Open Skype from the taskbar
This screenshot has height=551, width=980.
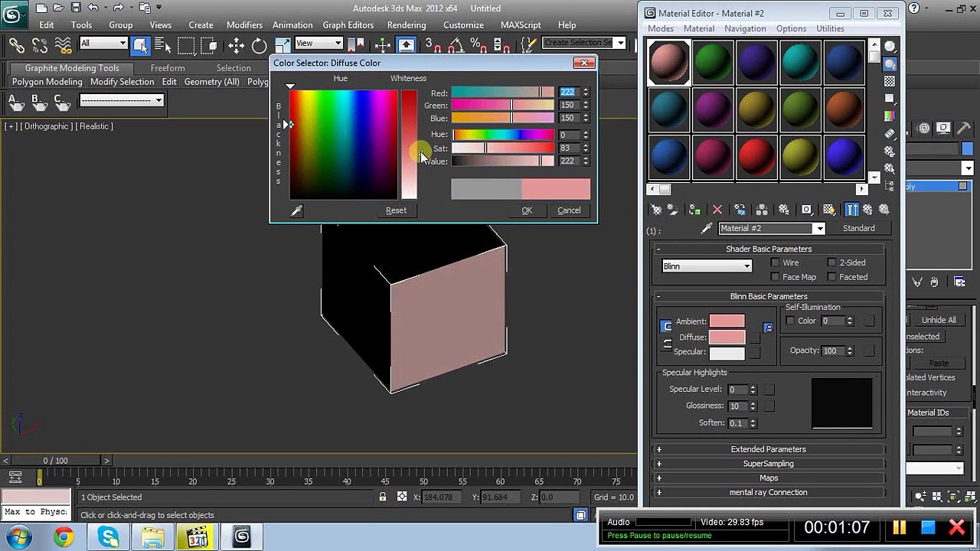click(108, 537)
